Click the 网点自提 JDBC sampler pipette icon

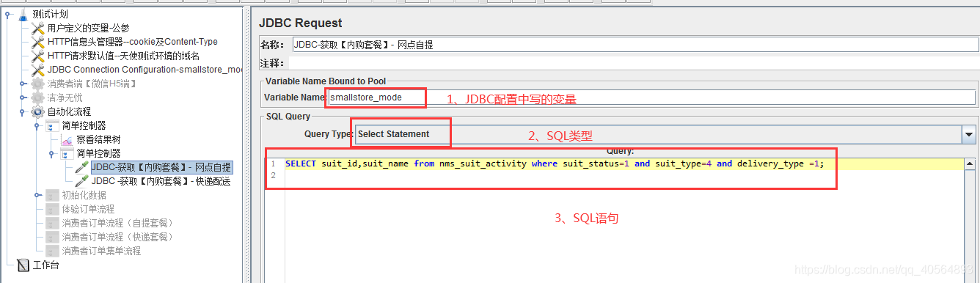pyautogui.click(x=81, y=167)
